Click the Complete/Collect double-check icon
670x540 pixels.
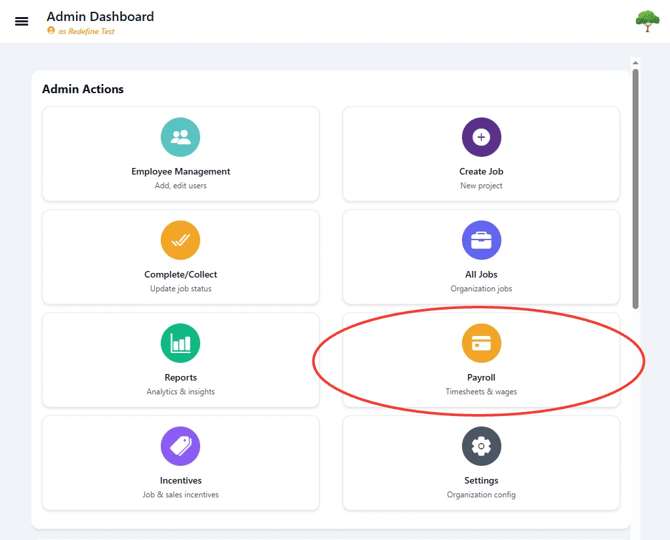click(x=180, y=240)
